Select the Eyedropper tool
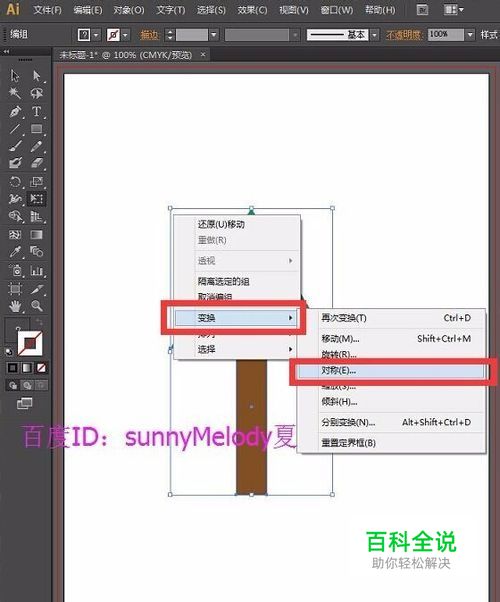 [15, 252]
